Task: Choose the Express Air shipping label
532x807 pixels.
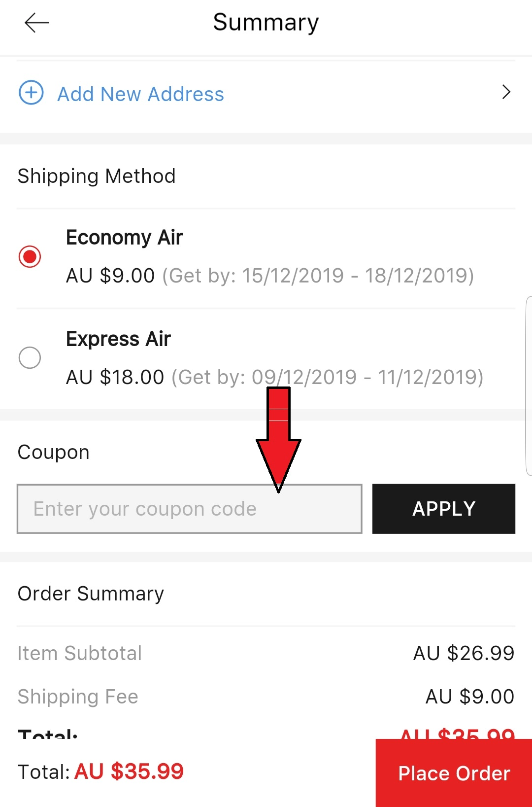Action: click(x=118, y=339)
